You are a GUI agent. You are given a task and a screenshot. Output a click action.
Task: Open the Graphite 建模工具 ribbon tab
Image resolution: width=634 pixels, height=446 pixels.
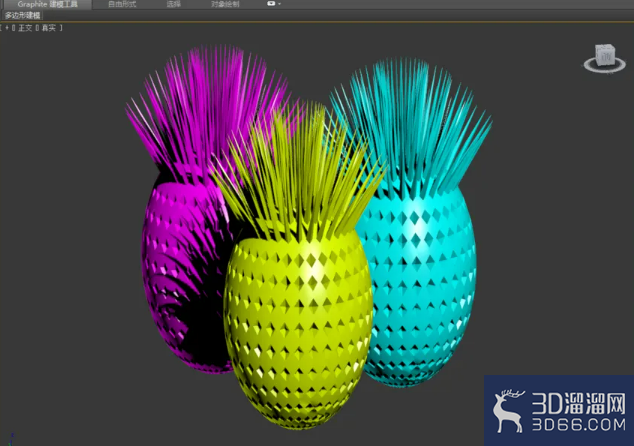(x=47, y=4)
